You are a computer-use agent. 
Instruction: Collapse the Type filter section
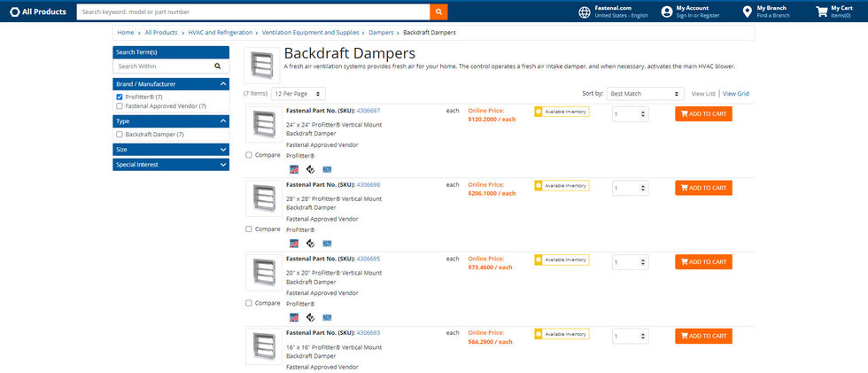[171, 121]
